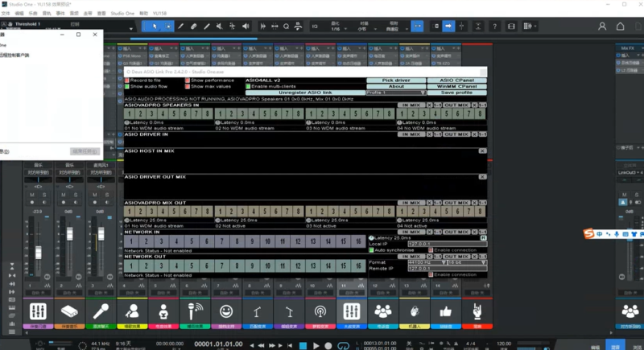Select the arrow tool in the toolbar
The height and width of the screenshot is (350, 644).
click(154, 27)
